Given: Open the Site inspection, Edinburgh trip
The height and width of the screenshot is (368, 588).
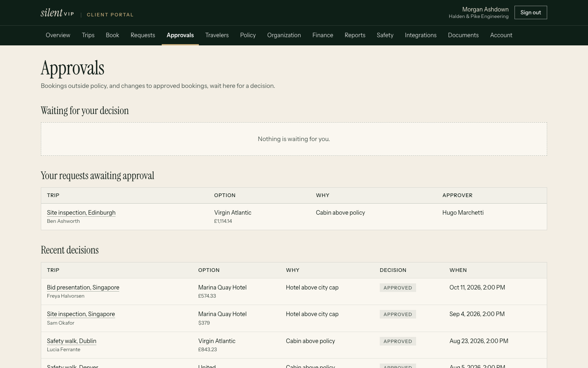Looking at the screenshot, I should [81, 213].
